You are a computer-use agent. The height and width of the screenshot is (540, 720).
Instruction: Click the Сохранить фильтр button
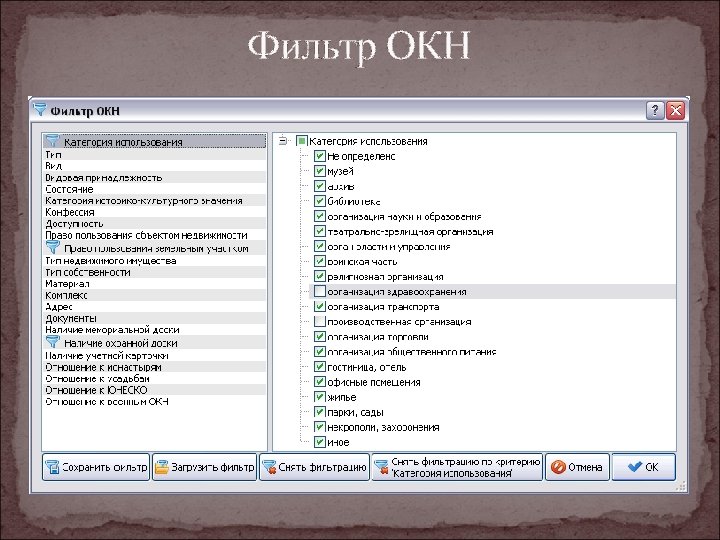tap(96, 467)
